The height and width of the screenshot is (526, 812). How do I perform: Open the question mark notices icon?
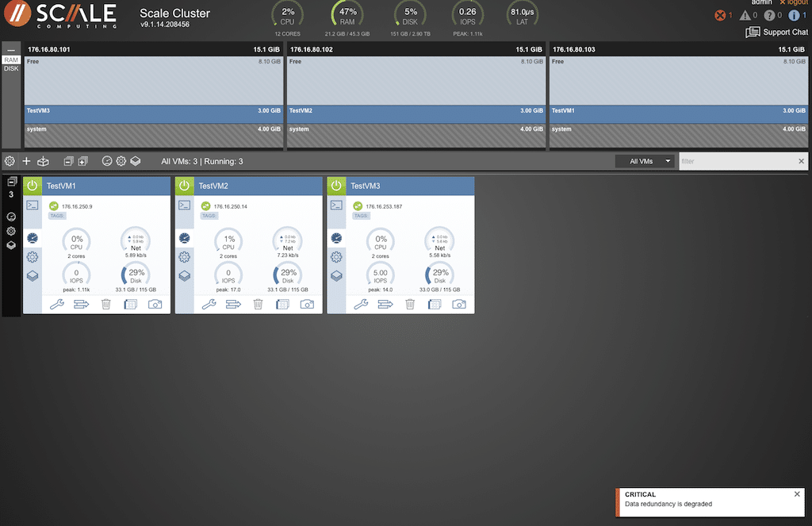(769, 16)
